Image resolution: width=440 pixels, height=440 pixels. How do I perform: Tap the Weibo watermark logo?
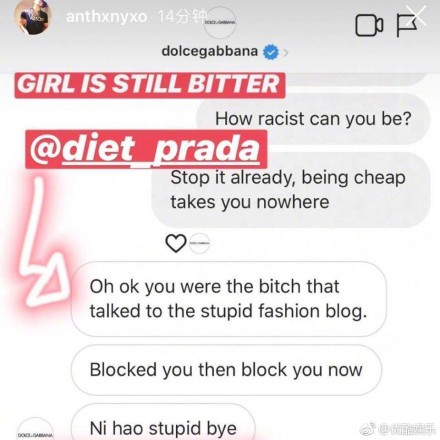click(x=368, y=429)
